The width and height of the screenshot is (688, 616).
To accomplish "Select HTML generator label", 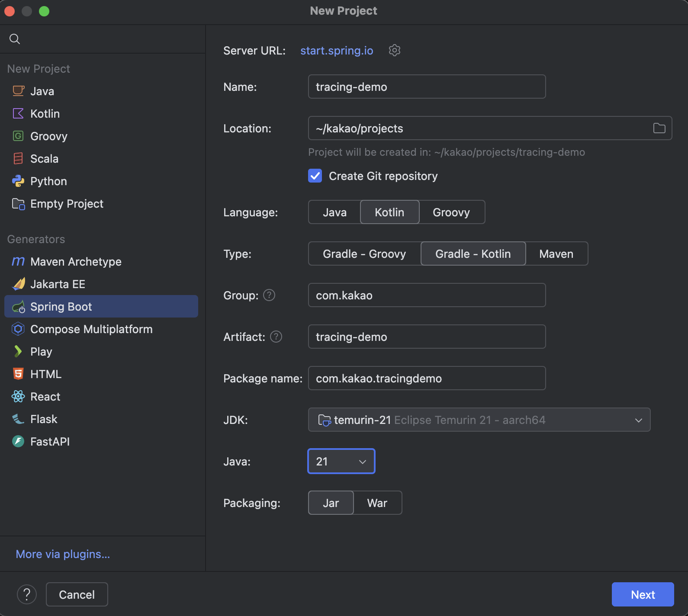I will (46, 374).
